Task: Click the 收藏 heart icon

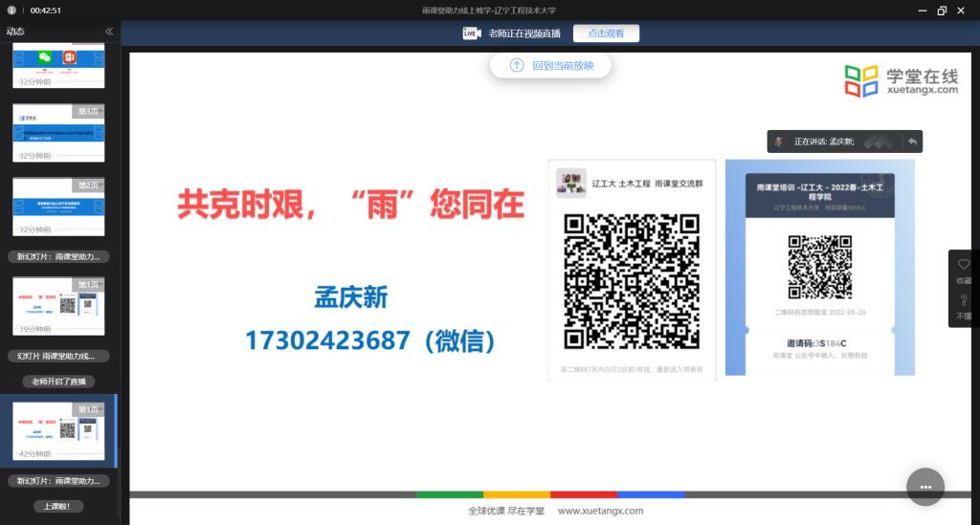Action: point(964,264)
